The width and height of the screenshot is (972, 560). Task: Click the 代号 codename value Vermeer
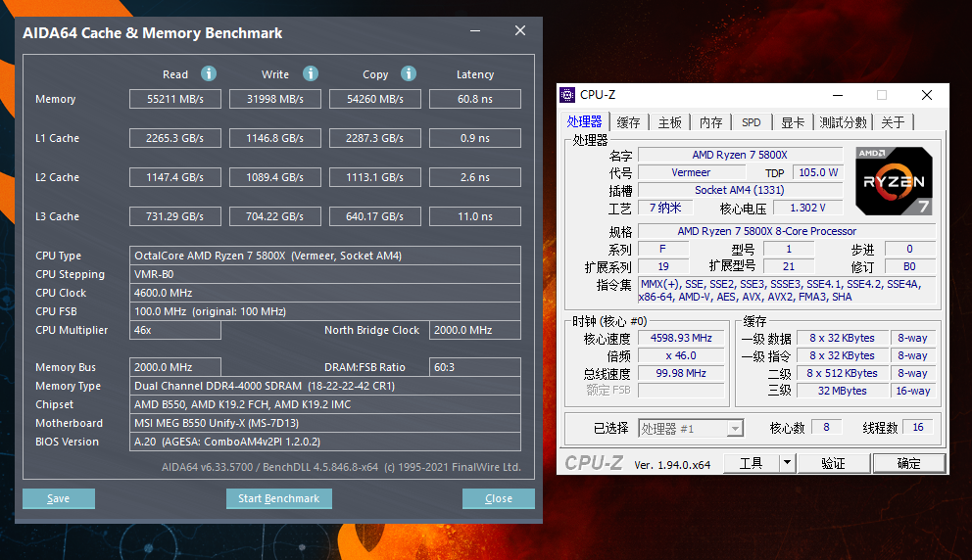[x=691, y=173]
